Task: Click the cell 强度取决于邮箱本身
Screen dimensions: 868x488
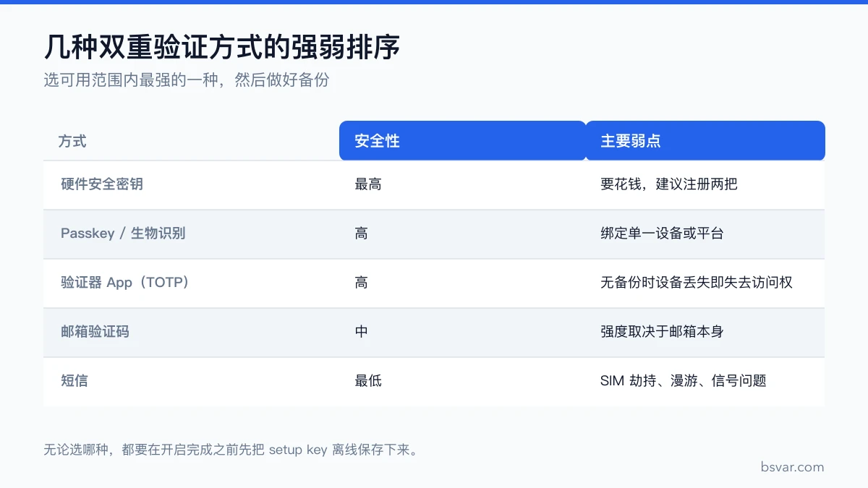Action: [x=662, y=332]
